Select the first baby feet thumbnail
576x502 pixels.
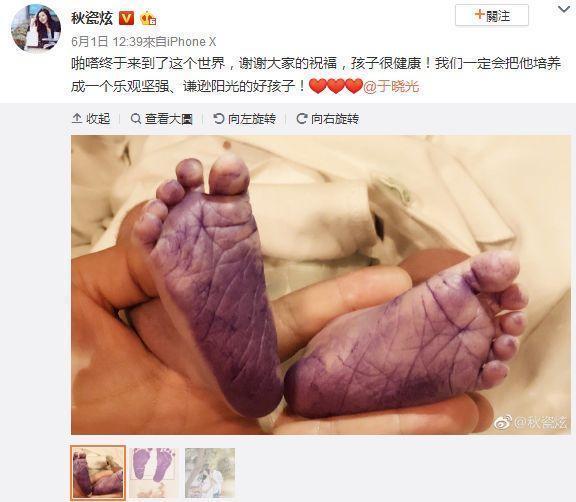[98, 473]
